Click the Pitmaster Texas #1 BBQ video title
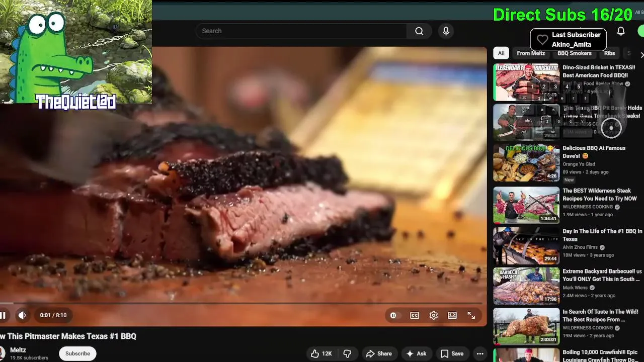 (x=68, y=336)
